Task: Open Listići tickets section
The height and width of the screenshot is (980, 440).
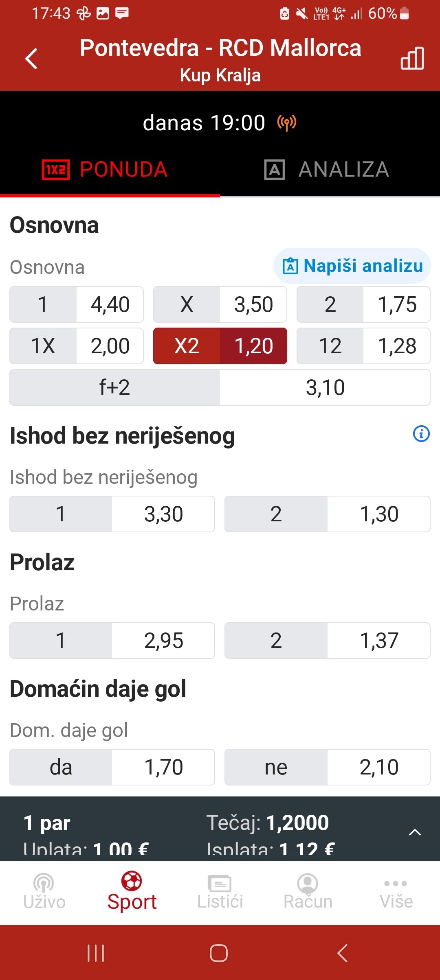Action: pyautogui.click(x=220, y=891)
